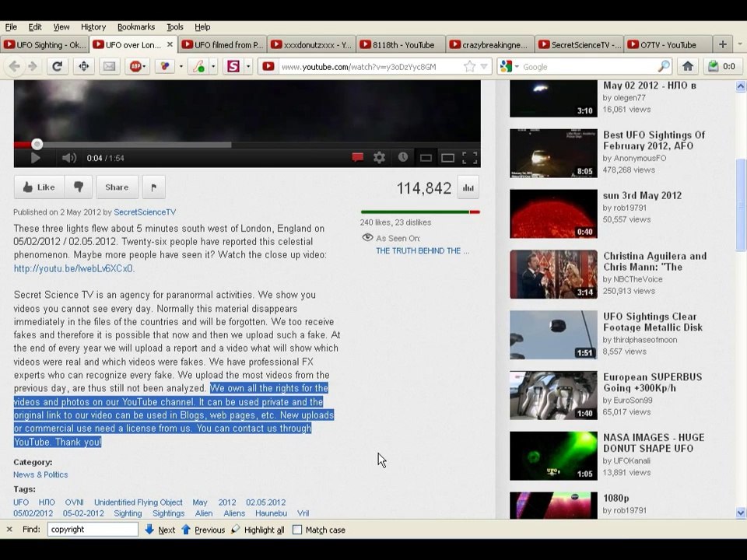
Task: Reload the page with the refresh icon
Action: (x=57, y=66)
